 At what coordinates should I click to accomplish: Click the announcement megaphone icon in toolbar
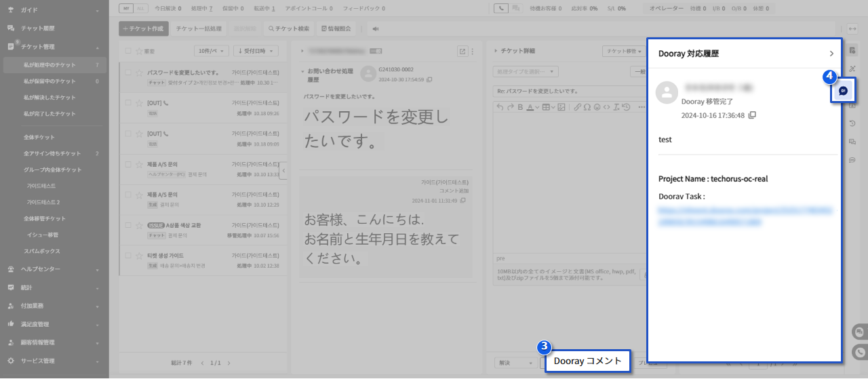pos(375,29)
